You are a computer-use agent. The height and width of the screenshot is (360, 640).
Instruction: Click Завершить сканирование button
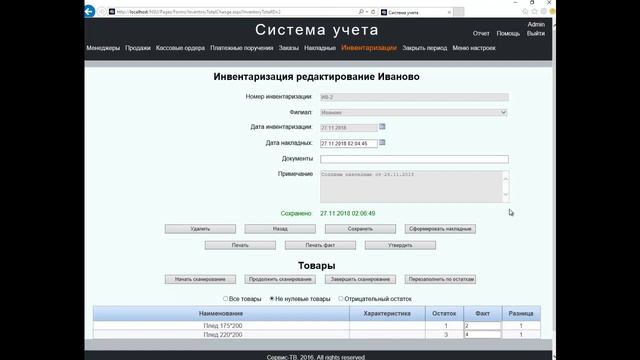pyautogui.click(x=360, y=279)
